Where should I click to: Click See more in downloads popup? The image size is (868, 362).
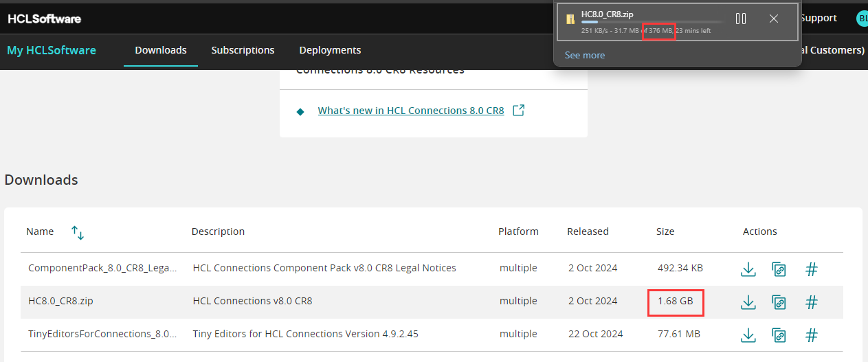(585, 55)
